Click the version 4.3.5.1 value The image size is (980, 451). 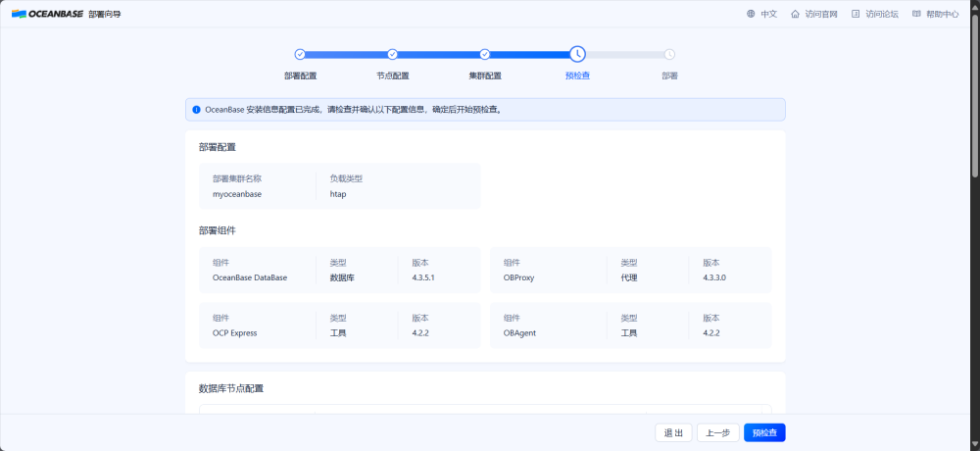(x=423, y=277)
